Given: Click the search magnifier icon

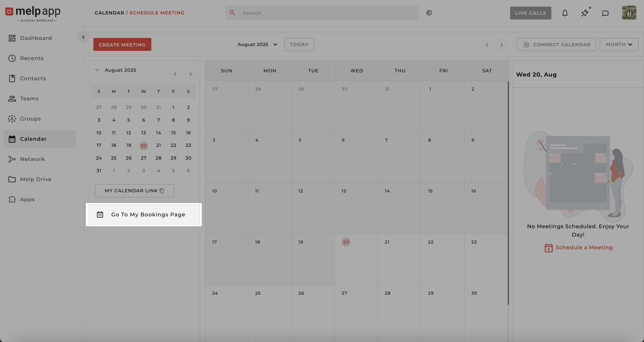Looking at the screenshot, I should click(x=232, y=13).
